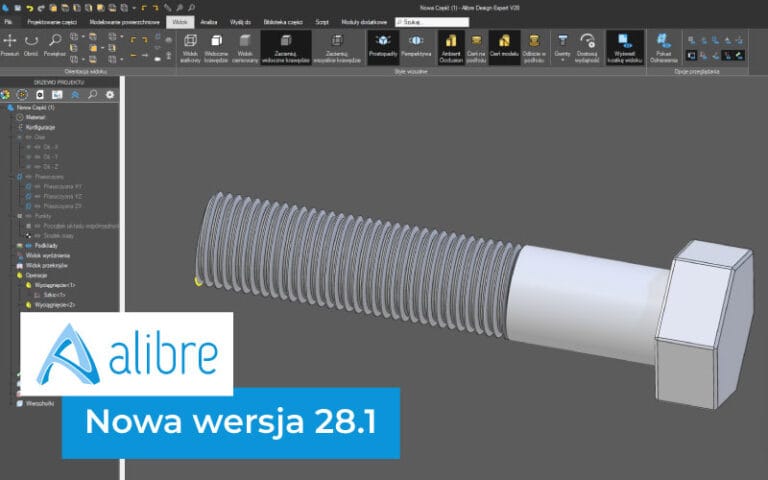Image resolution: width=768 pixels, height=480 pixels.
Task: Select Płaszczyzna ZX tree item
Action: click(62, 206)
